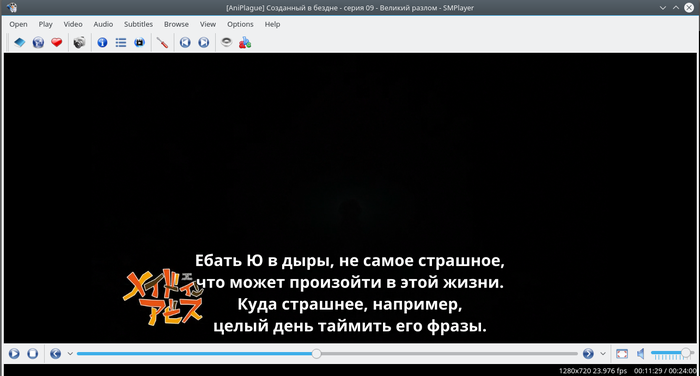Open the Video menu
700x376 pixels.
[73, 24]
